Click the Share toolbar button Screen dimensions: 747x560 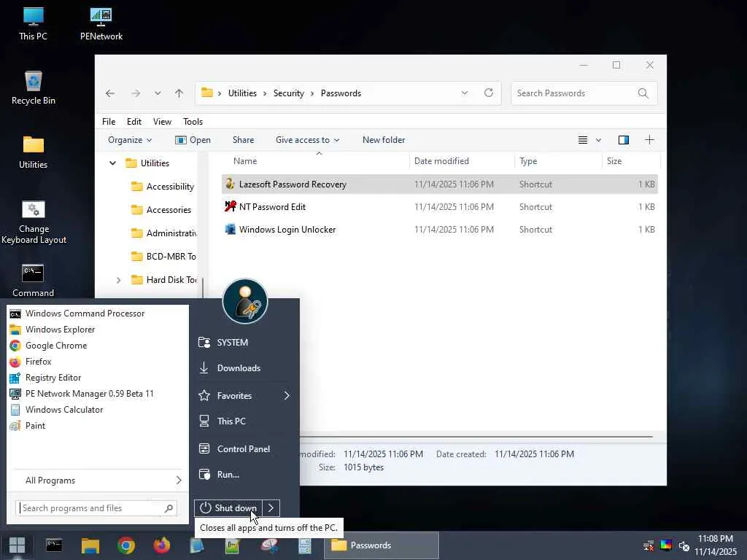click(244, 140)
